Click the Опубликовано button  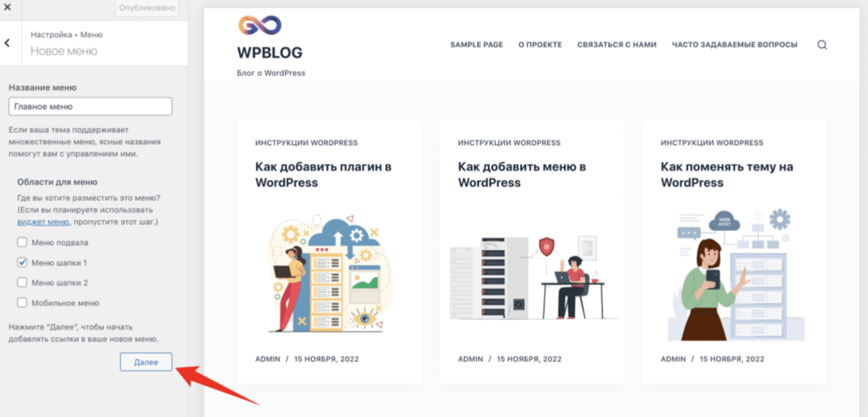coord(148,9)
